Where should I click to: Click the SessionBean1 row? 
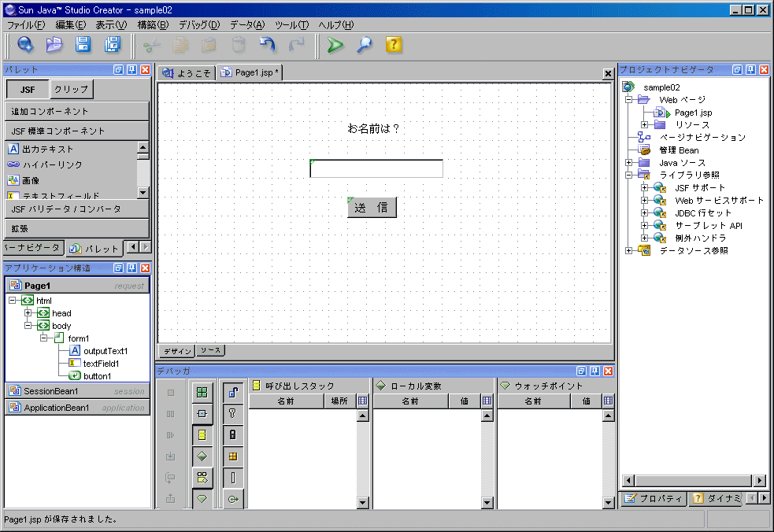[x=77, y=391]
